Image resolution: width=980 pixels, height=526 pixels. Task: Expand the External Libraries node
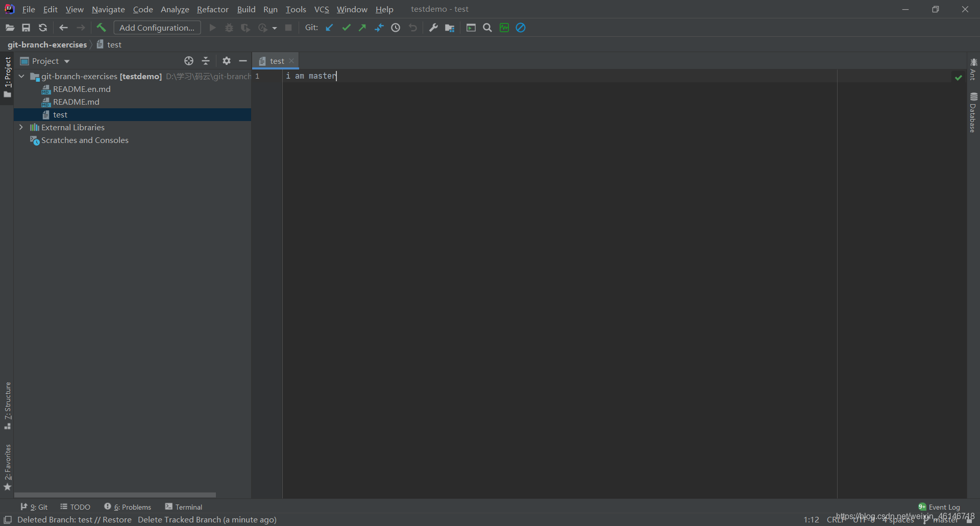pos(21,127)
